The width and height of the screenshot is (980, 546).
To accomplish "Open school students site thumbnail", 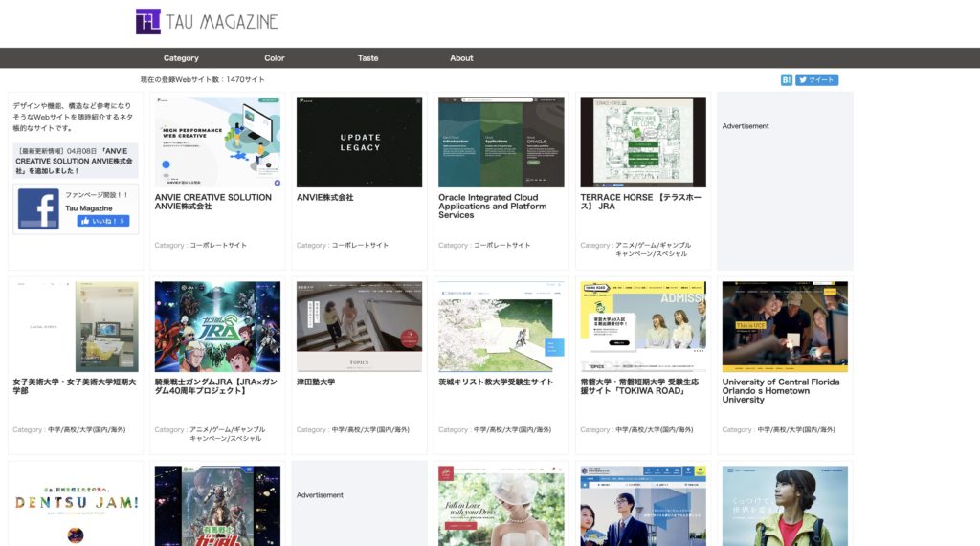I will [643, 506].
